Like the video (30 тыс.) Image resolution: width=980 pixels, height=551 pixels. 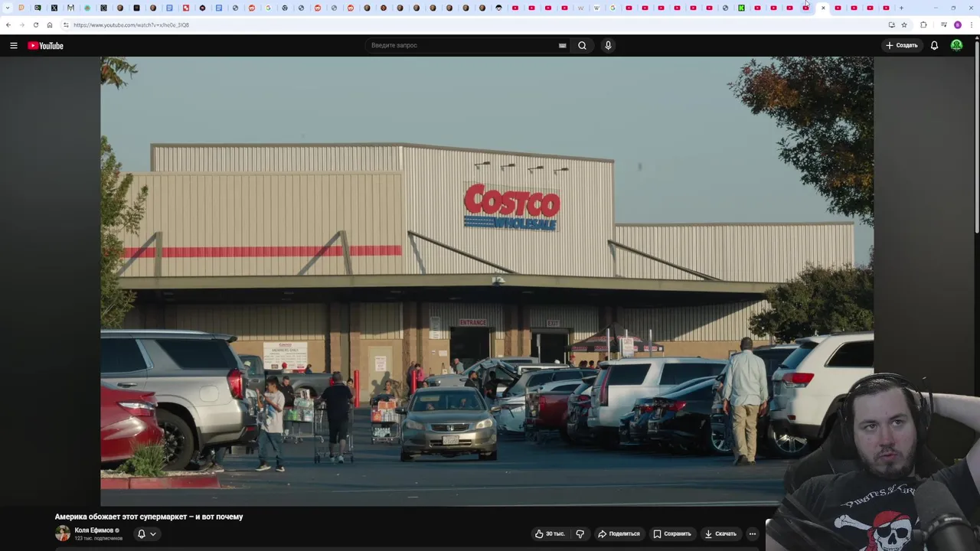click(550, 533)
